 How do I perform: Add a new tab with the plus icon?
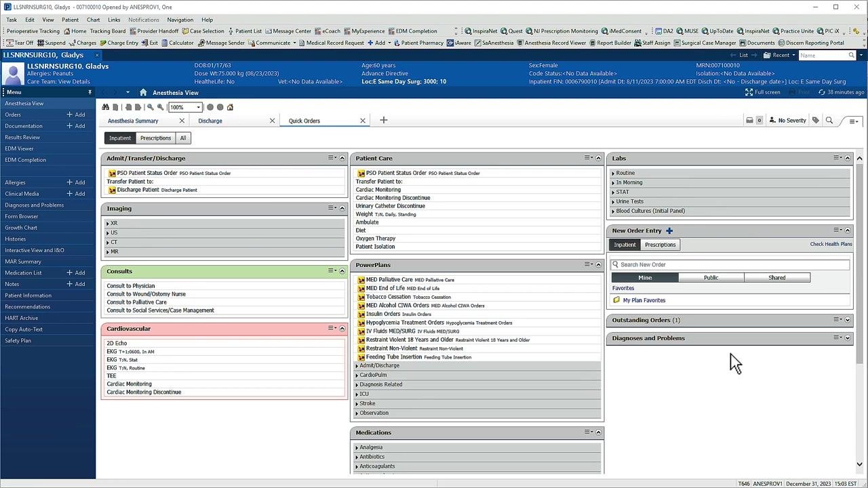383,120
